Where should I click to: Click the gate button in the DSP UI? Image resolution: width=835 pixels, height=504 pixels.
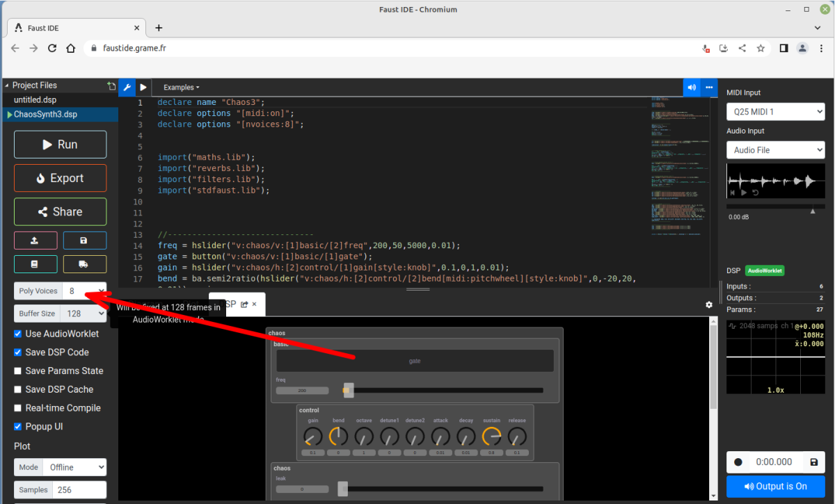coord(415,361)
